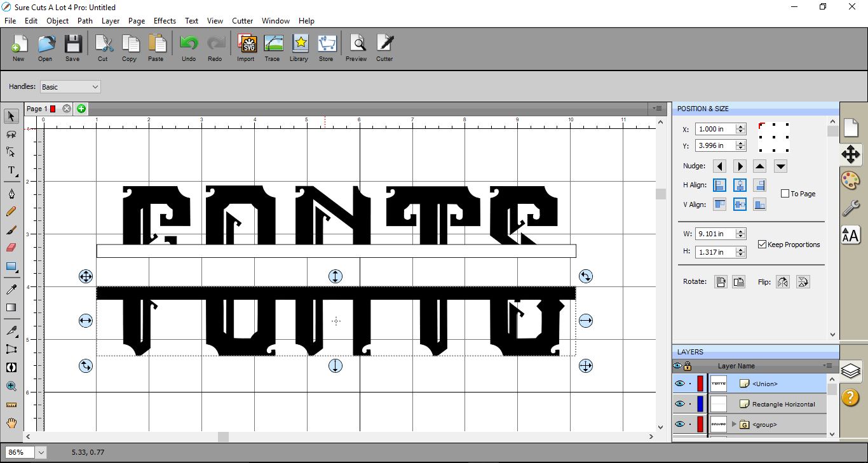Select the Pencil freehand tool

coord(11,211)
